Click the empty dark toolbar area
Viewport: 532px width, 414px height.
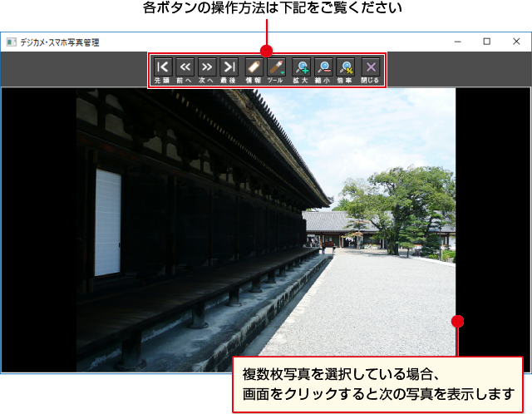point(75,69)
